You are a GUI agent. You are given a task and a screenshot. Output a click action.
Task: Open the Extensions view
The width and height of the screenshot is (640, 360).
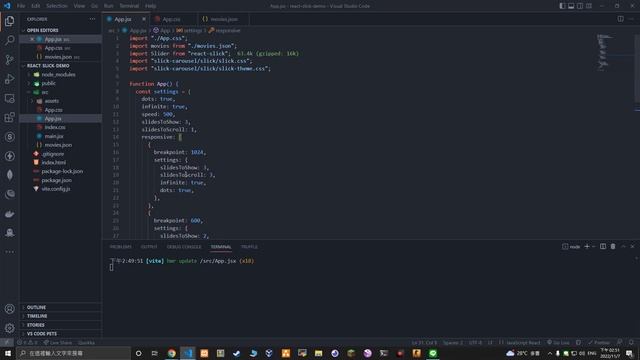(10, 118)
